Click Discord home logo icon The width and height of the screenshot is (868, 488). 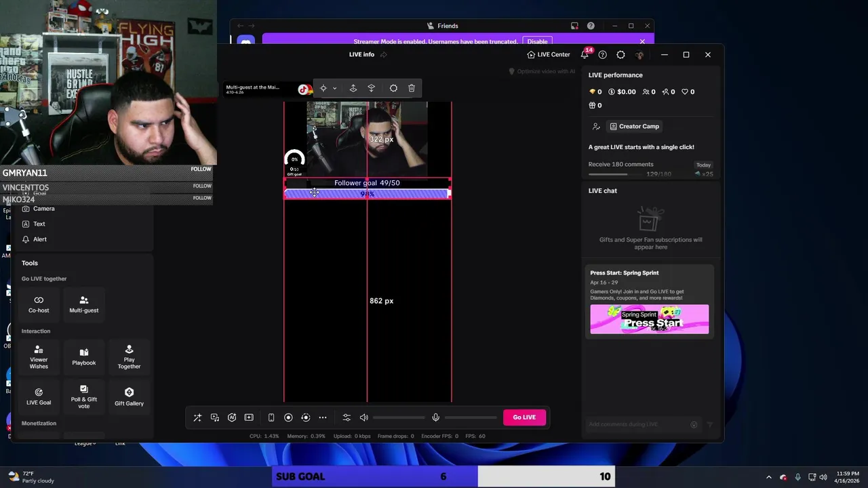245,41
